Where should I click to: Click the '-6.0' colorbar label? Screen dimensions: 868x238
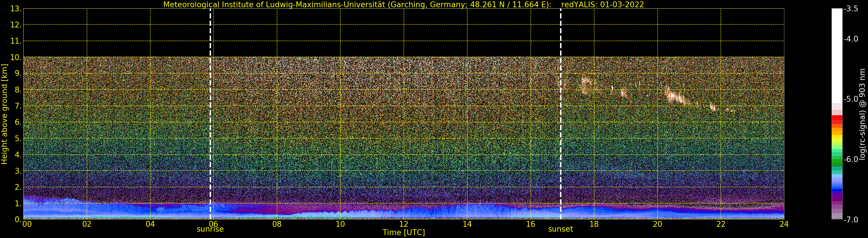[x=851, y=159]
